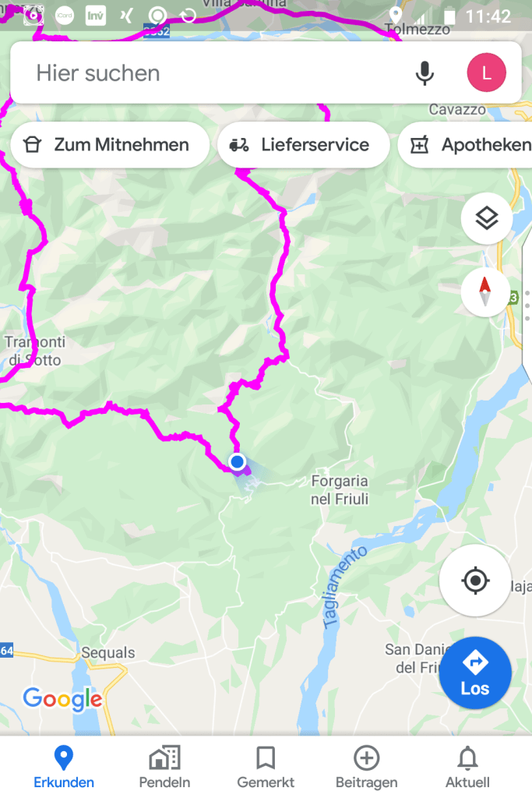Viewport: 532px width, 798px height.
Task: Open the Gemerkt saved places tab
Action: [266, 767]
